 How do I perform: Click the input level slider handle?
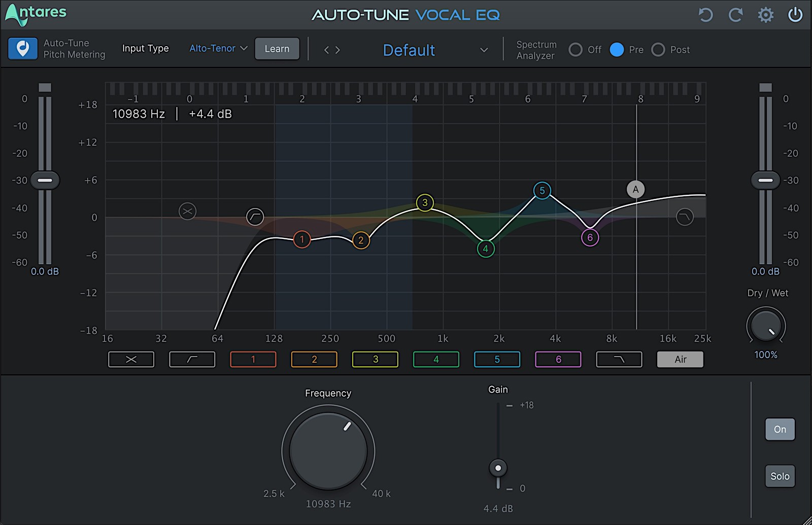tap(45, 180)
